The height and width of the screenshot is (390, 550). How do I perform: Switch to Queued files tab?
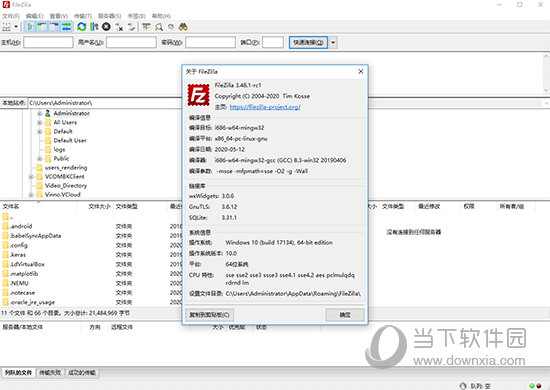tap(18, 373)
